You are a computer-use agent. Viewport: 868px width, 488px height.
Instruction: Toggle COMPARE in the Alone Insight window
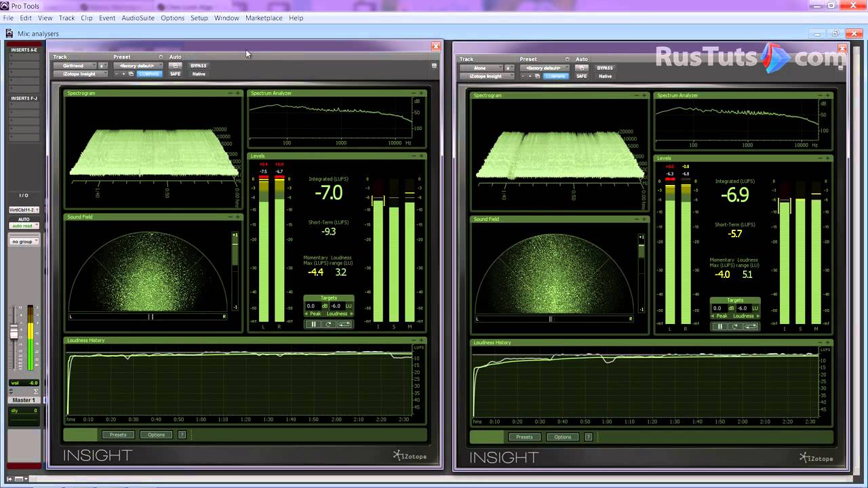coord(555,77)
